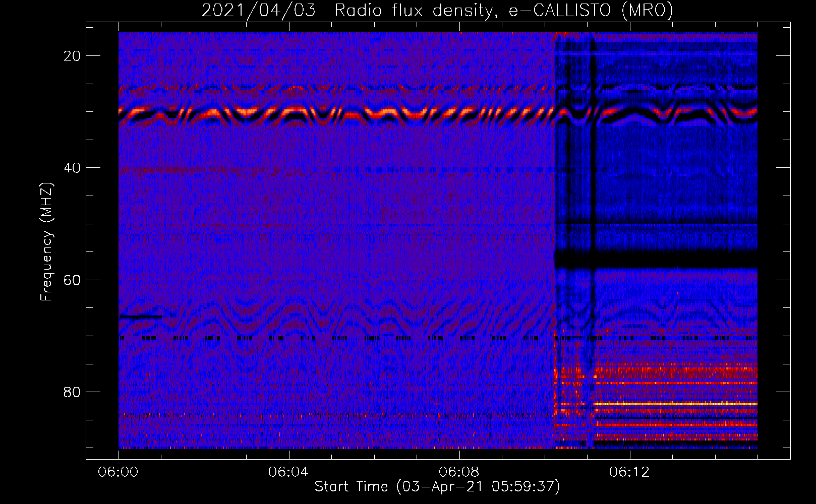
Task: Click the '40' frequency tick label
Action: pyautogui.click(x=73, y=168)
